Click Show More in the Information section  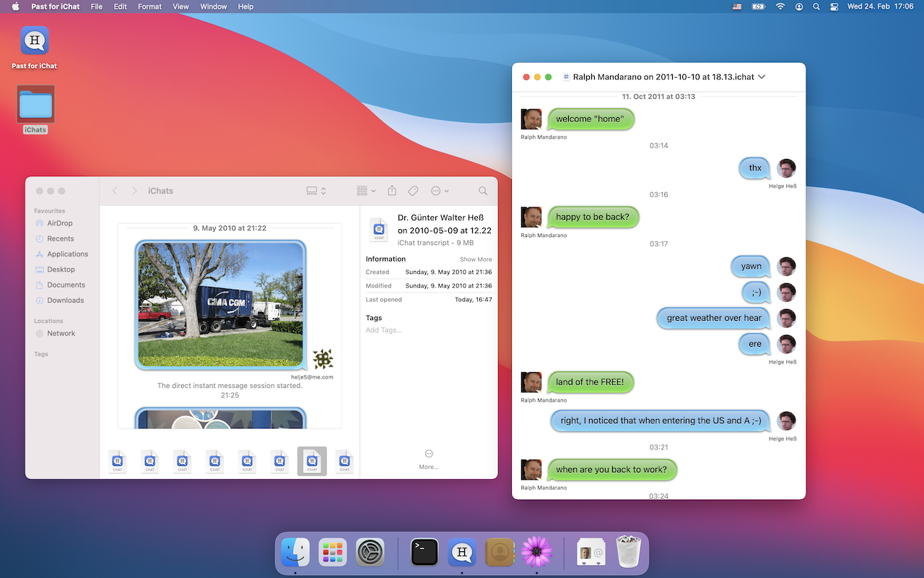click(476, 259)
